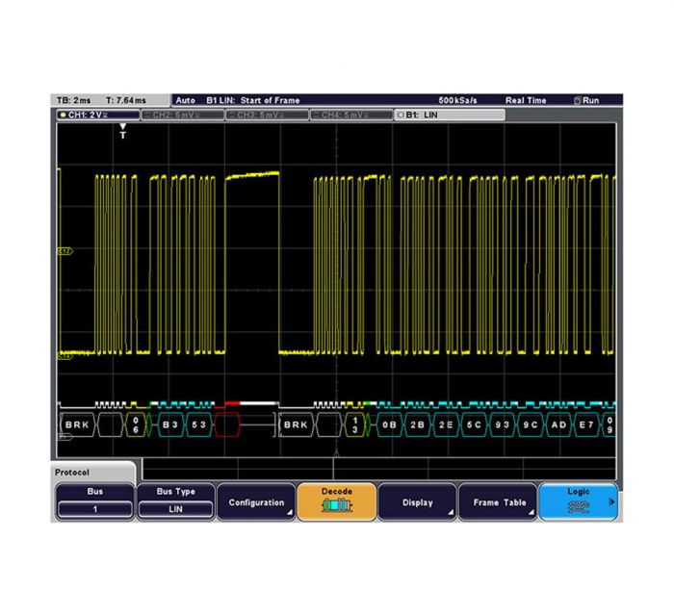Switch to the Protocol tab

click(93, 472)
